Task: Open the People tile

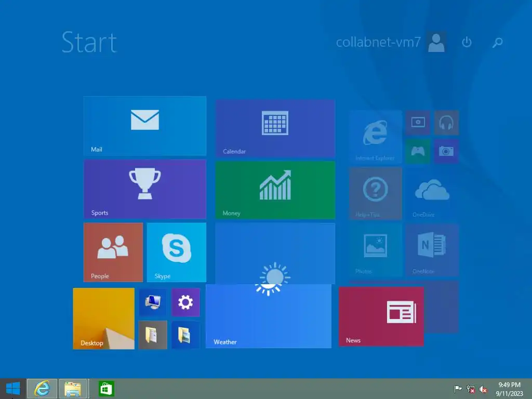Action: click(113, 252)
